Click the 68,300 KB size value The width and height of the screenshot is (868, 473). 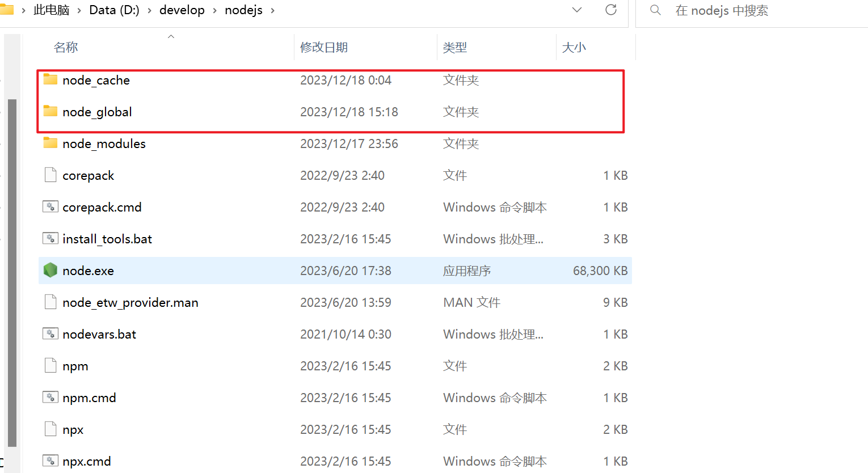point(600,271)
